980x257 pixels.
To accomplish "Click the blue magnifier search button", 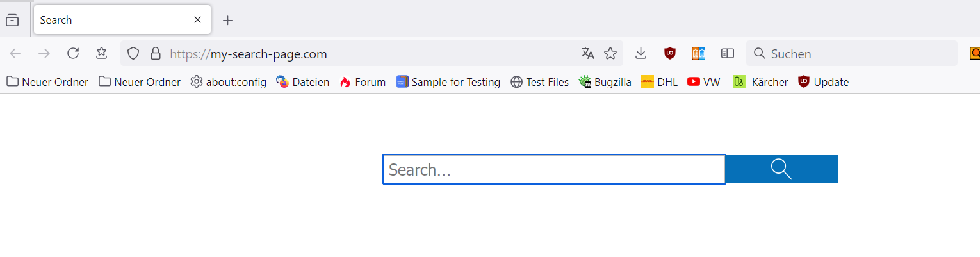I will click(x=781, y=169).
